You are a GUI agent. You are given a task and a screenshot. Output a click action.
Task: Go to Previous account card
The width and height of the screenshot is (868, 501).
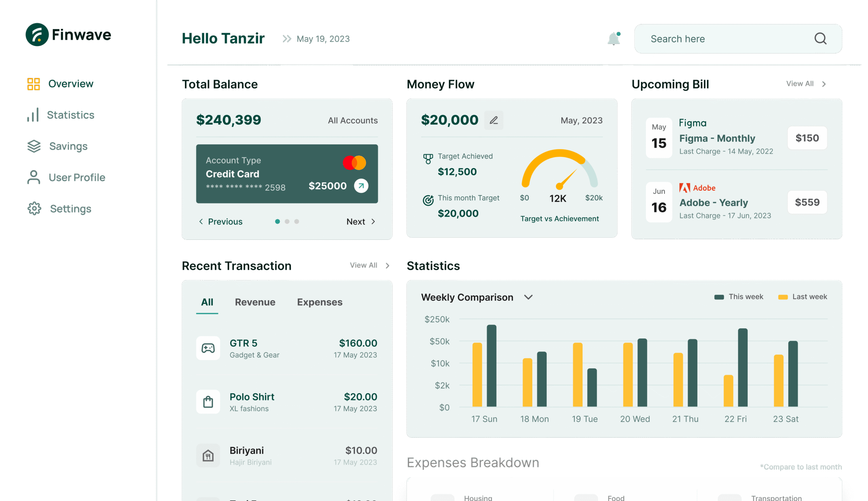coord(221,222)
